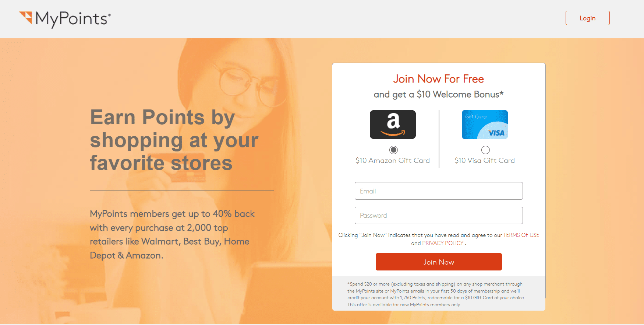Click the Amazon gift card image
The image size is (644, 325).
tap(393, 125)
